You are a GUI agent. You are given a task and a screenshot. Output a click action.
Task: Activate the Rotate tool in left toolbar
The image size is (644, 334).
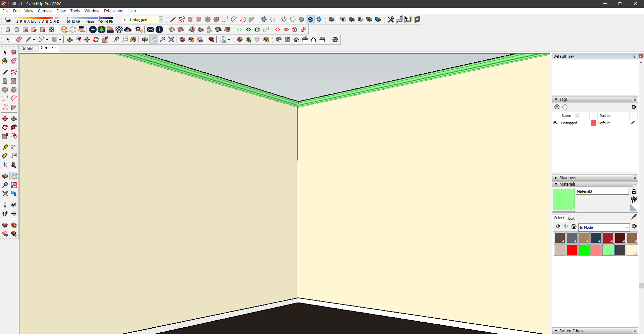5,127
